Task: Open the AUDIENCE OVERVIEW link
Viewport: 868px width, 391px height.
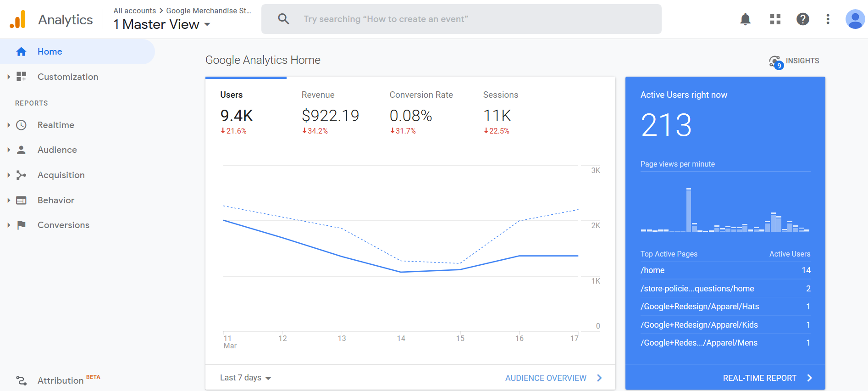Action: click(546, 378)
